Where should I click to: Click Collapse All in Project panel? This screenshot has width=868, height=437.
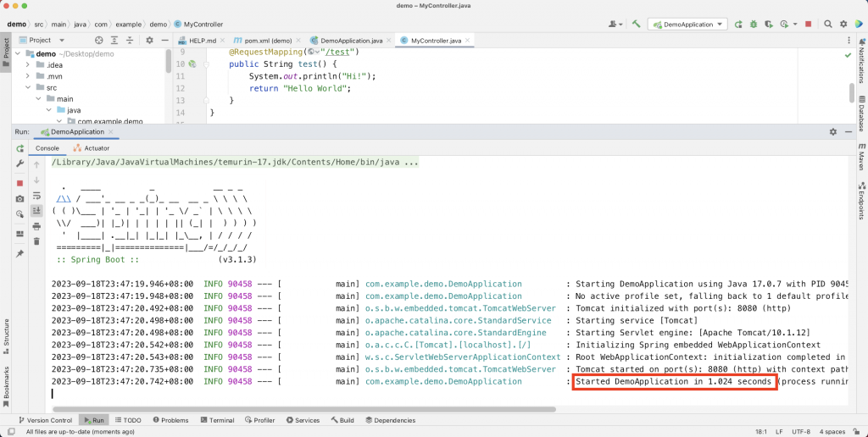130,40
